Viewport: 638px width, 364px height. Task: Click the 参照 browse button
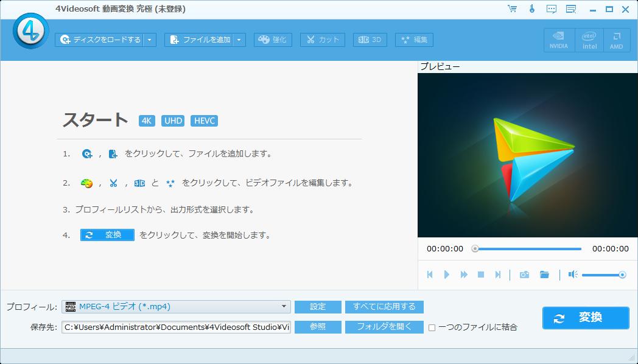[x=318, y=327]
